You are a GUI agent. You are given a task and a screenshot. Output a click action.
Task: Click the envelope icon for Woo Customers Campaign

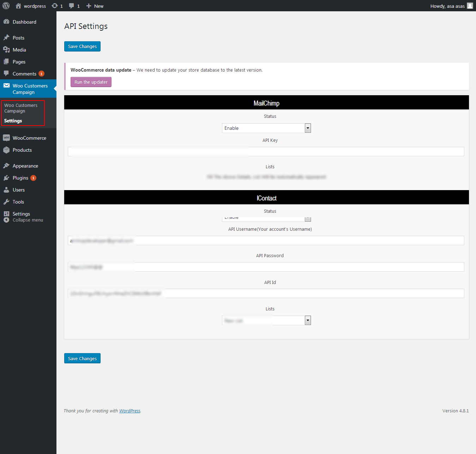(6, 85)
